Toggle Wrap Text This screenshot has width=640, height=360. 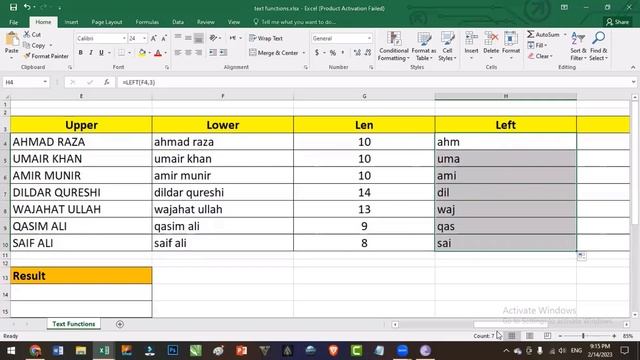coord(266,38)
